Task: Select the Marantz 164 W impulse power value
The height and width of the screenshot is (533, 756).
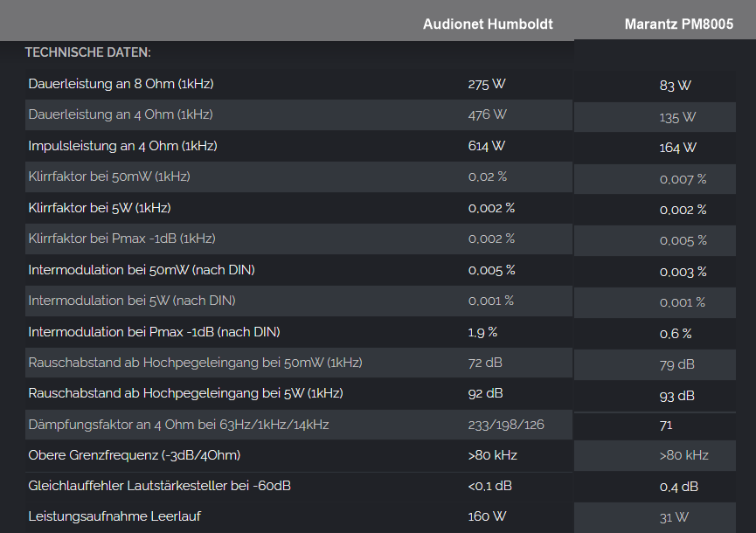Action: pyautogui.click(x=678, y=148)
